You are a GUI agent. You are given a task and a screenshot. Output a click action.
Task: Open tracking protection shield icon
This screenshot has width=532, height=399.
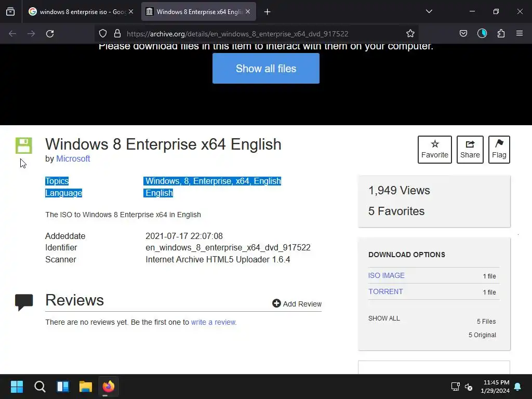(103, 34)
